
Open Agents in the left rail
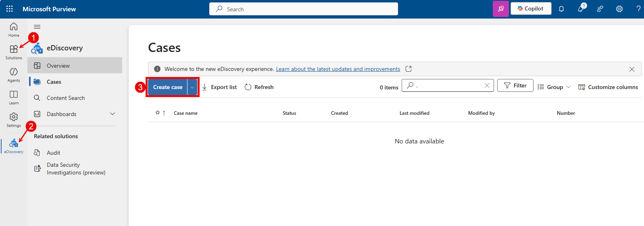pyautogui.click(x=14, y=74)
